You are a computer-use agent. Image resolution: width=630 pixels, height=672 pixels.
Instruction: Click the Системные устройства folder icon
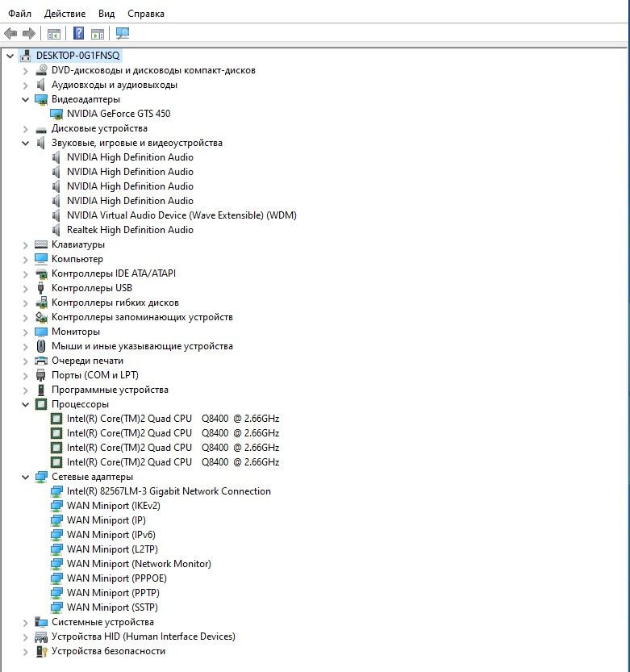41,622
